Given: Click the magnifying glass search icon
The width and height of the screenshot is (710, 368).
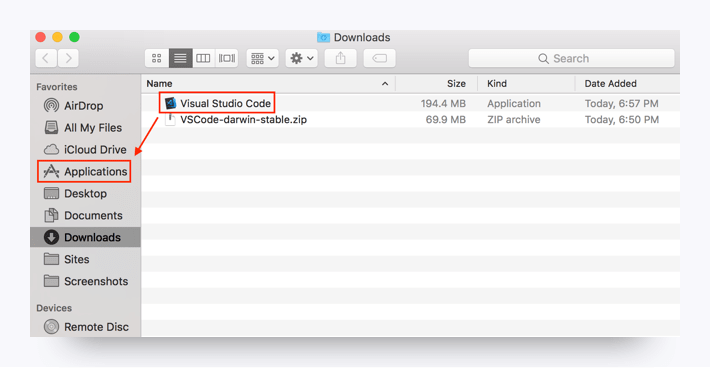Looking at the screenshot, I should [543, 58].
